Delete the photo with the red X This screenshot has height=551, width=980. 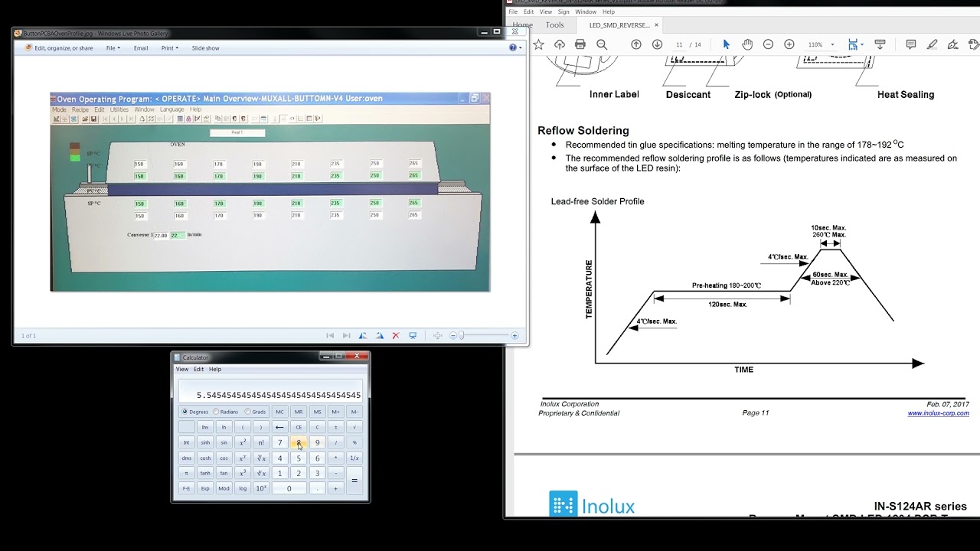click(x=396, y=335)
